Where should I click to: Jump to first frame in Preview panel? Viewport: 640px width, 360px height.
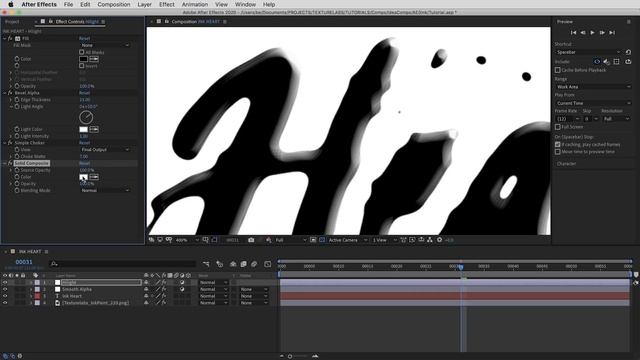tap(573, 33)
